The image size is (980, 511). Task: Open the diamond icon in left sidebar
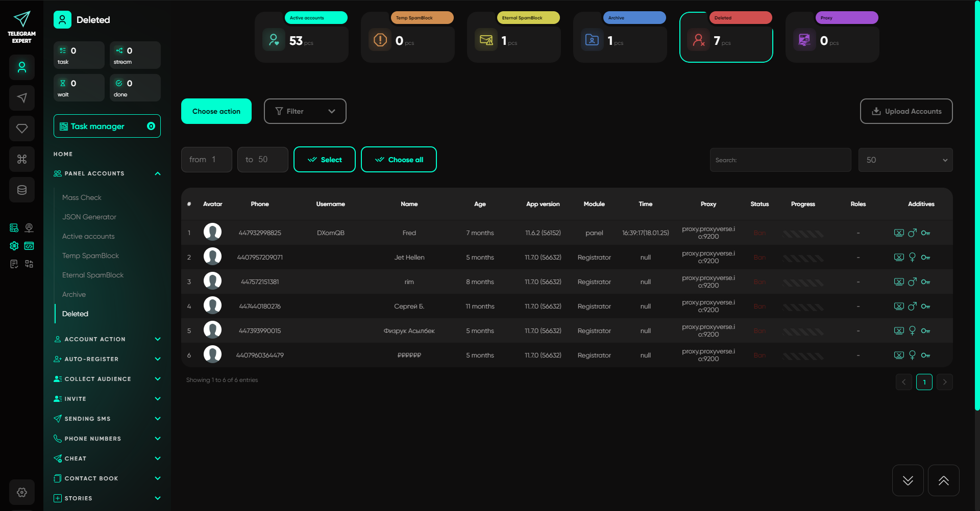pyautogui.click(x=22, y=129)
